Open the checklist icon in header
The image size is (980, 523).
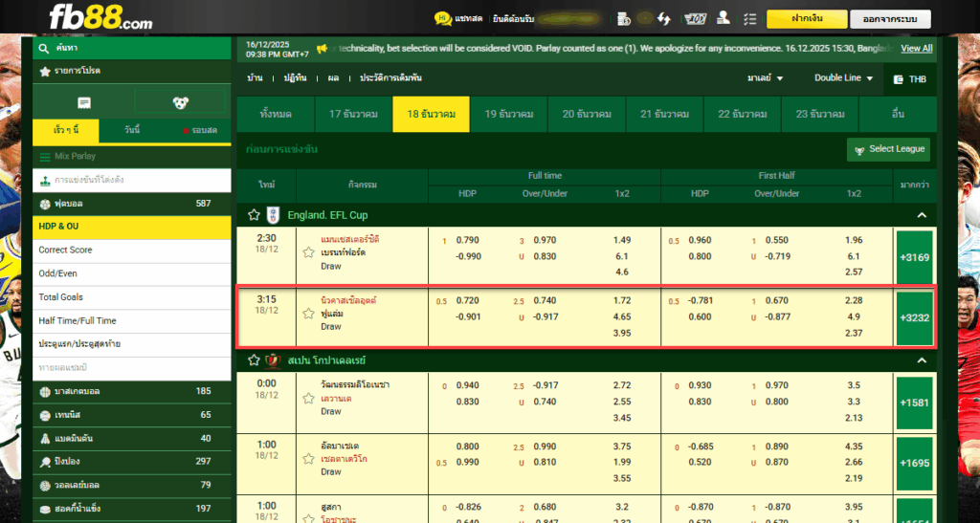(x=750, y=19)
